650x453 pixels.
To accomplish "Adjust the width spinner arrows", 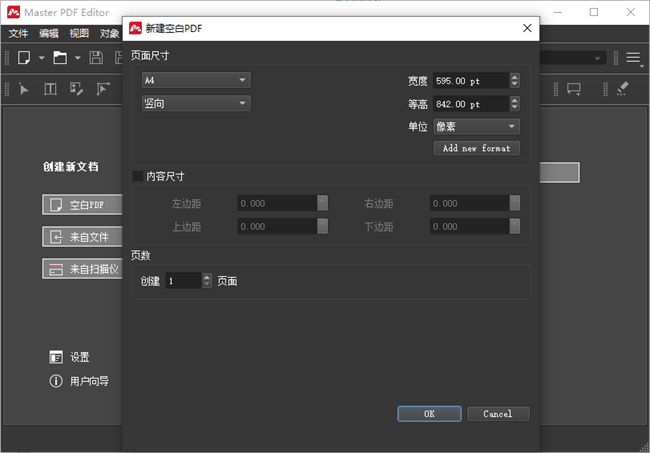I will [x=514, y=81].
